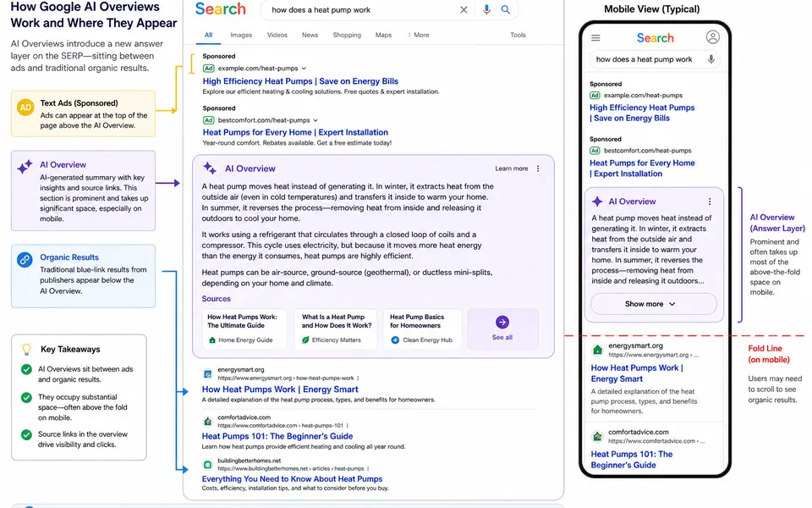Open the account profile icon in mobile view
This screenshot has height=508, width=812.
pos(712,37)
